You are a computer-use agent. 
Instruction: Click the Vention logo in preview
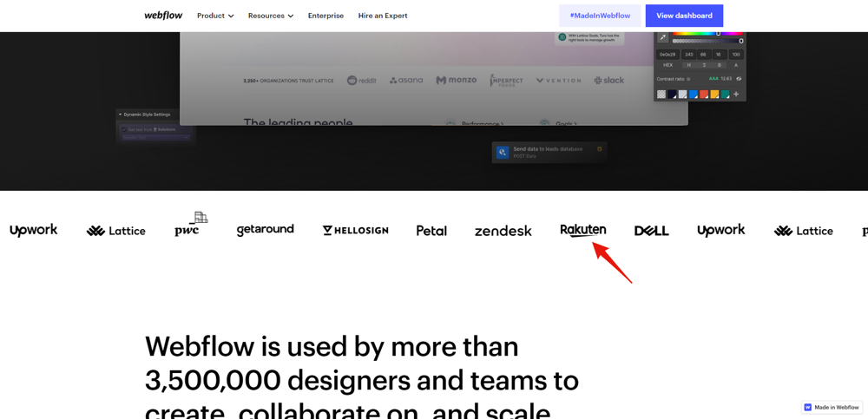[558, 81]
